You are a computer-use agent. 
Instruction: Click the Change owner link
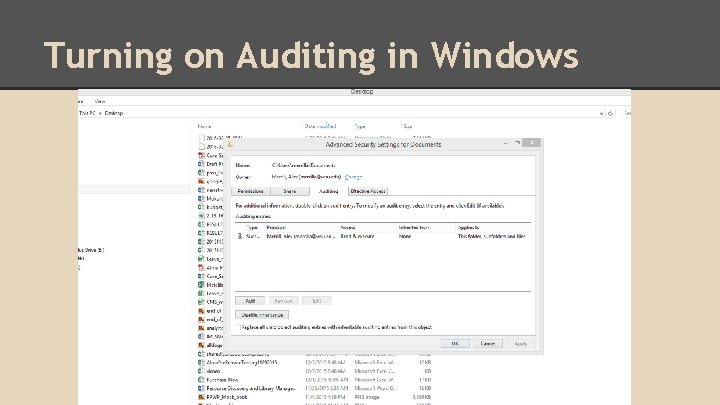[x=353, y=177]
